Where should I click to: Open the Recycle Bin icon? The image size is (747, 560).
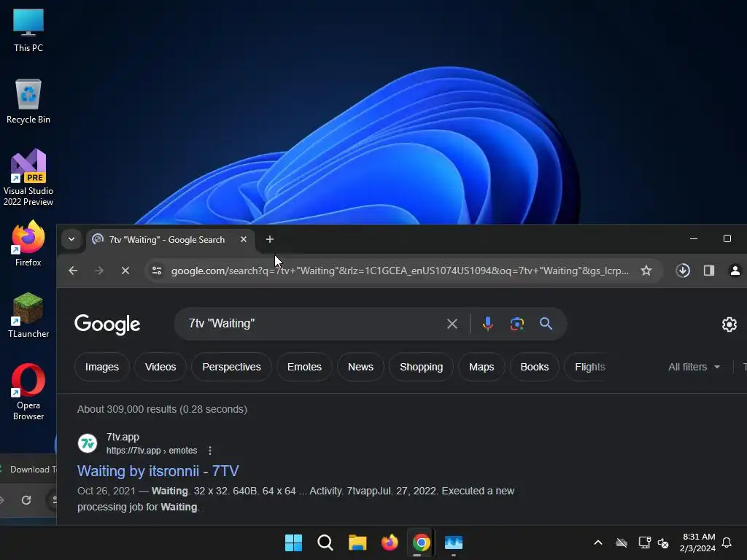[x=28, y=101]
